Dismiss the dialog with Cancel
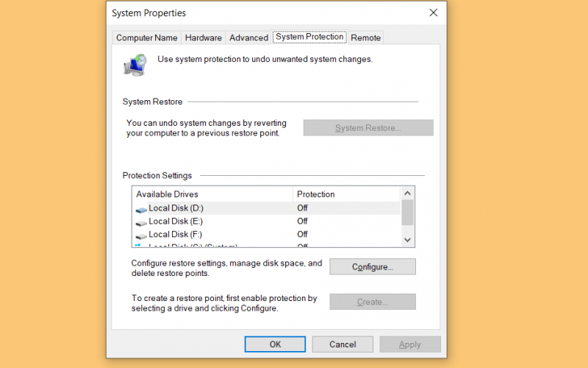 coord(343,344)
